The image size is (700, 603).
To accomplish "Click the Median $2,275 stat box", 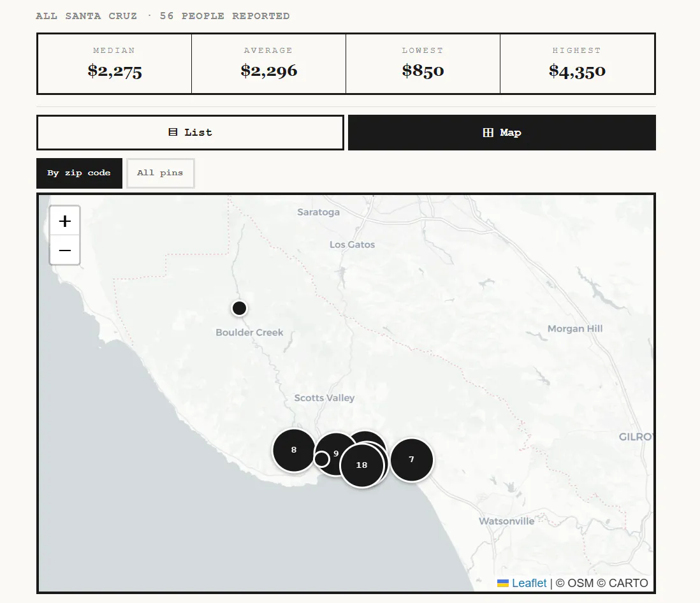I will 115,63.
